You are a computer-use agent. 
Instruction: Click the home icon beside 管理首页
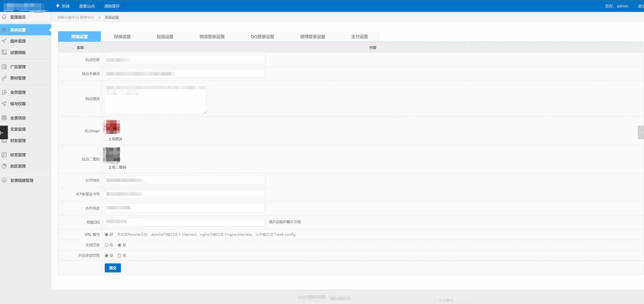(x=4, y=17)
